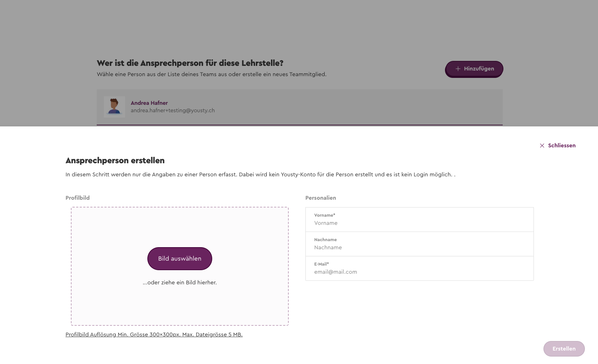Screen dimensions: 598x364
Task: Click the email andrea.hafner+testing@yousty.ch
Action: [x=173, y=110]
